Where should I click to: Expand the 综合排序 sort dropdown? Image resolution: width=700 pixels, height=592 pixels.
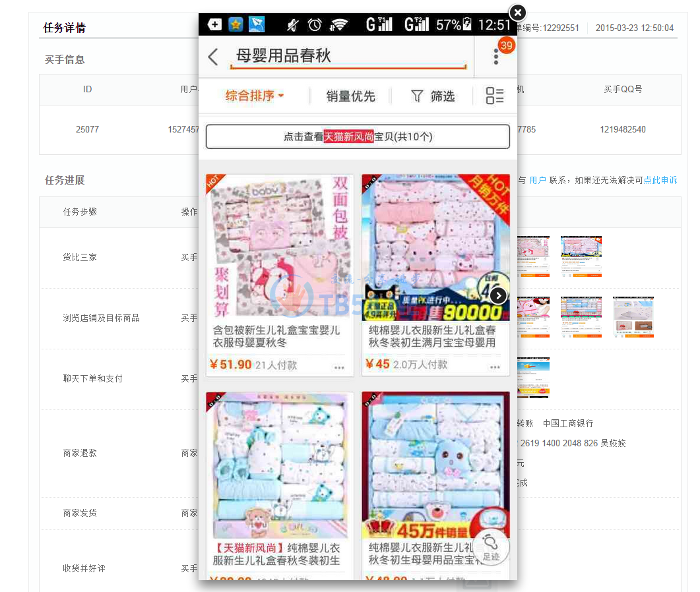point(255,96)
